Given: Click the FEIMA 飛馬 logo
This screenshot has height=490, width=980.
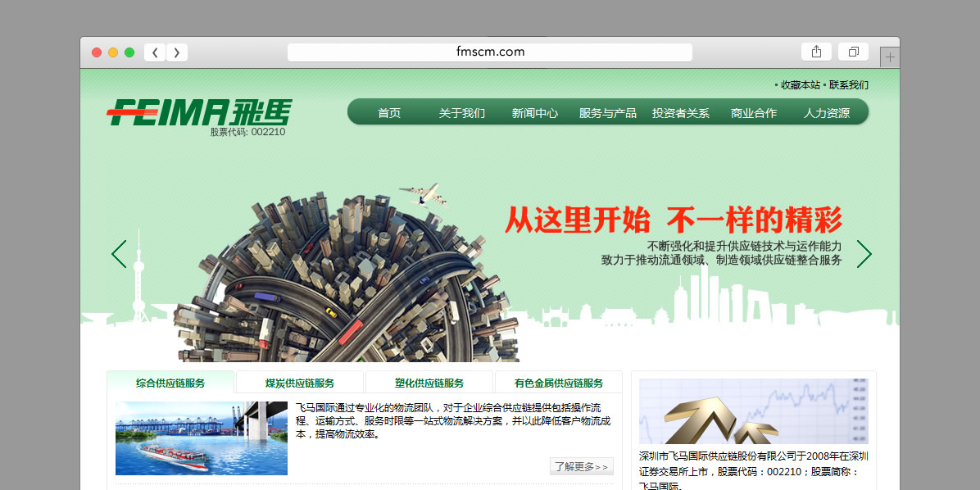Looking at the screenshot, I should pyautogui.click(x=199, y=112).
